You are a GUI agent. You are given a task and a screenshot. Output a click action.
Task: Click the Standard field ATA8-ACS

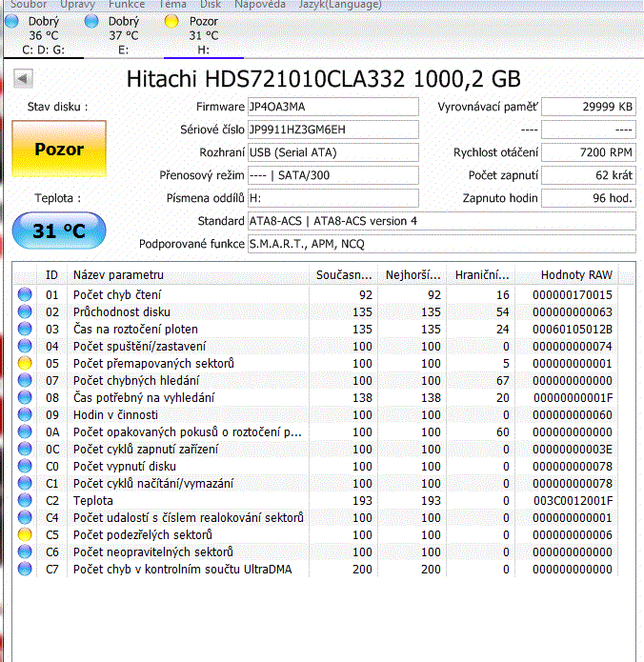point(441,221)
